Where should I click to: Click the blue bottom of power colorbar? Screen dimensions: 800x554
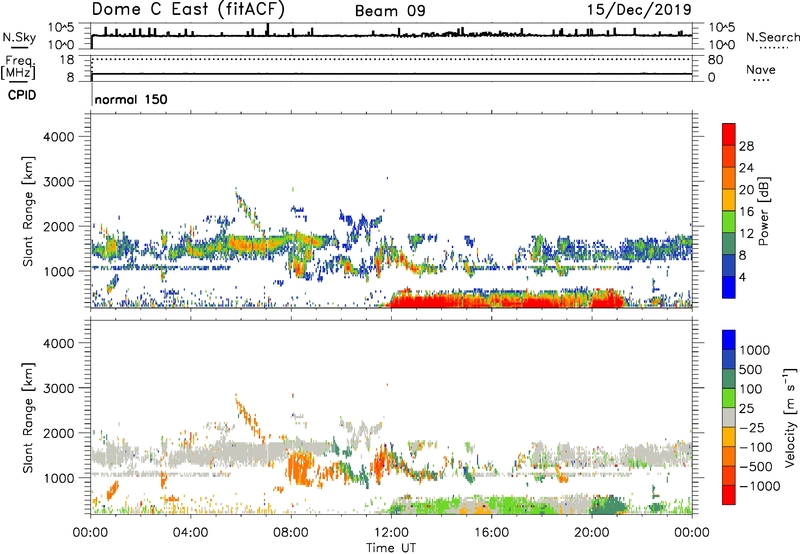tap(729, 287)
